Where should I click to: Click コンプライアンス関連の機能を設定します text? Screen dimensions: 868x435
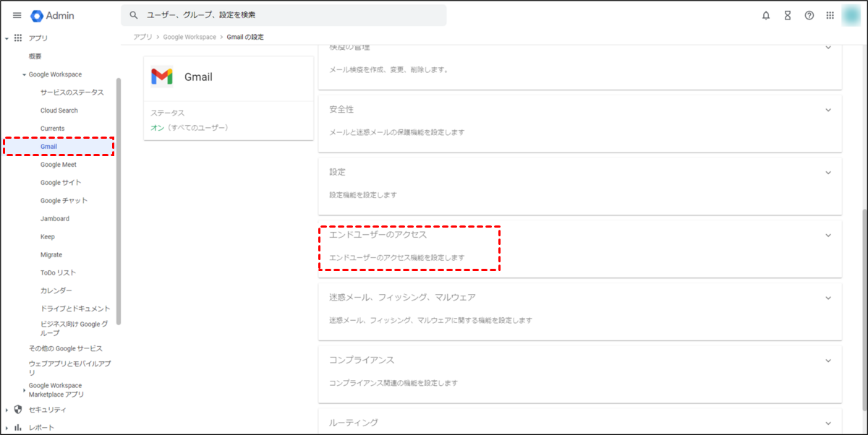pyautogui.click(x=393, y=383)
